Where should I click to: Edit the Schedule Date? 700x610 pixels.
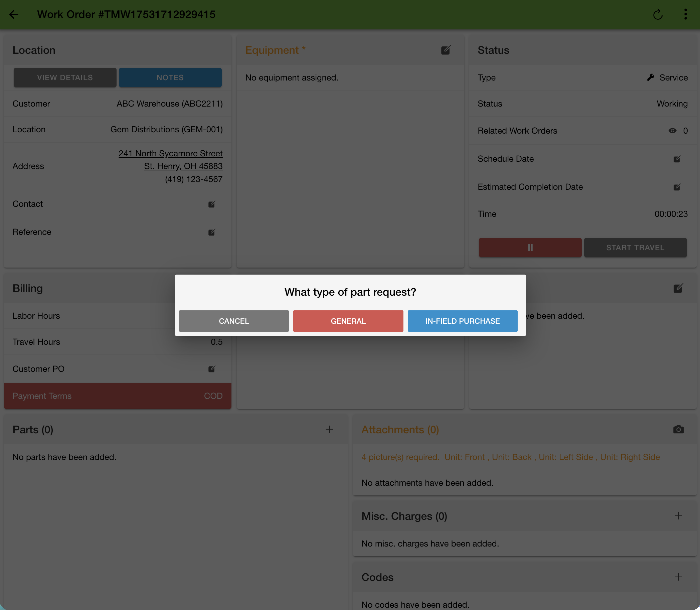click(x=677, y=159)
